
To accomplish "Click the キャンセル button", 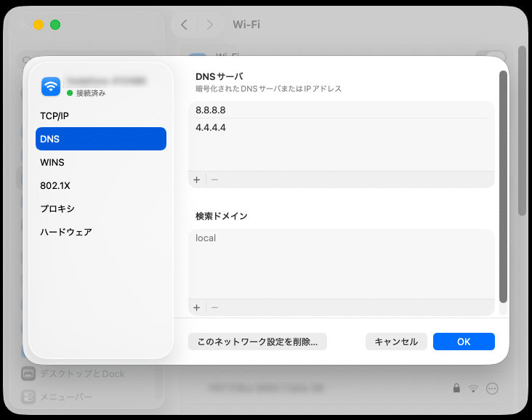I will (x=396, y=342).
